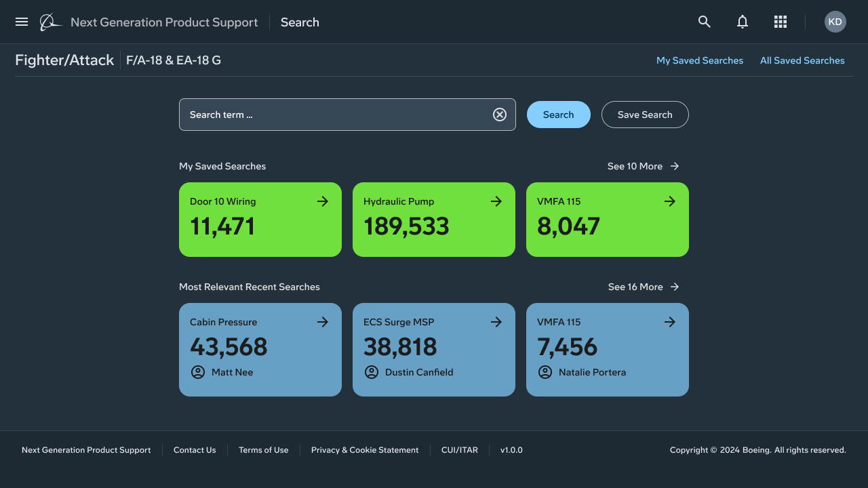
Task: Click Dustin Canfield user icon
Action: (372, 372)
